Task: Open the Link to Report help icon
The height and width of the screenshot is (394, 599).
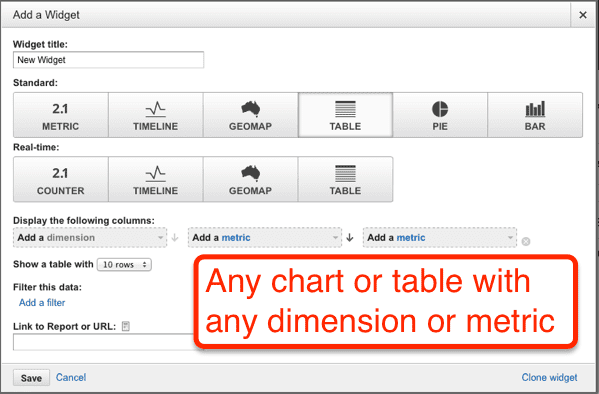Action: (125, 326)
